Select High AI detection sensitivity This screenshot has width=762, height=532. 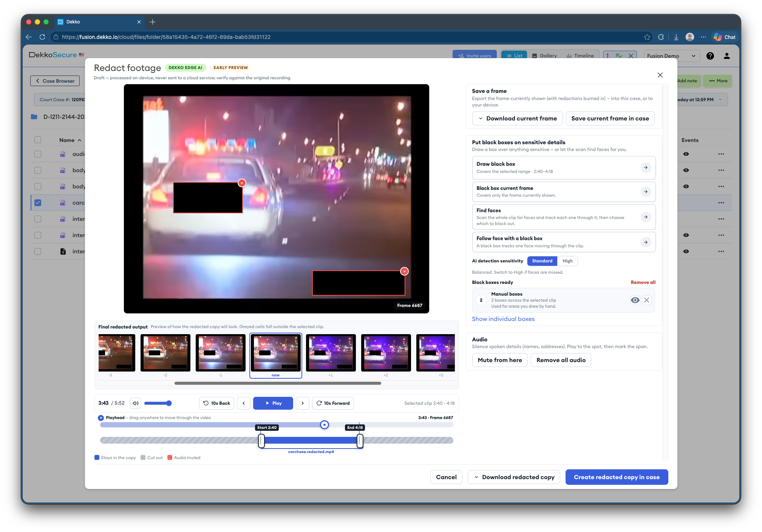tap(567, 261)
